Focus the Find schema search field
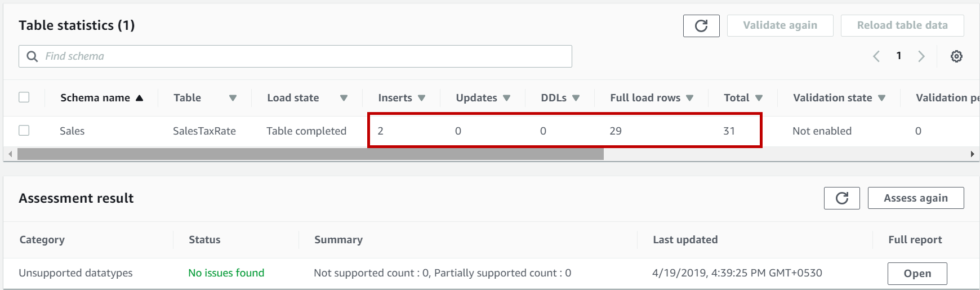 tap(304, 56)
